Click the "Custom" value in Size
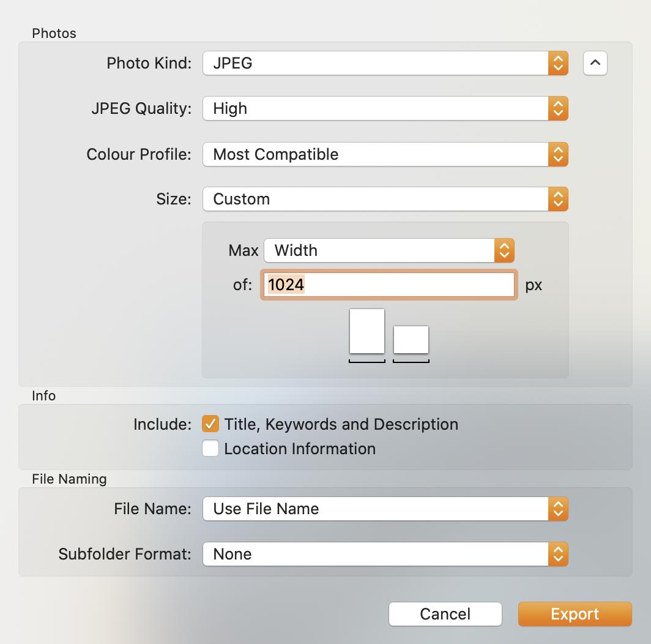Screen dimensions: 651x644 click(x=242, y=199)
